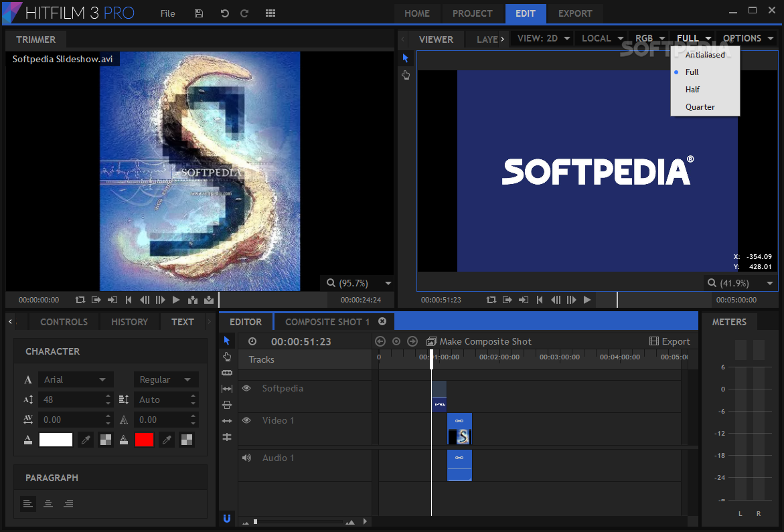Select the timeline ripple edit tool
This screenshot has width=784, height=532.
(227, 421)
